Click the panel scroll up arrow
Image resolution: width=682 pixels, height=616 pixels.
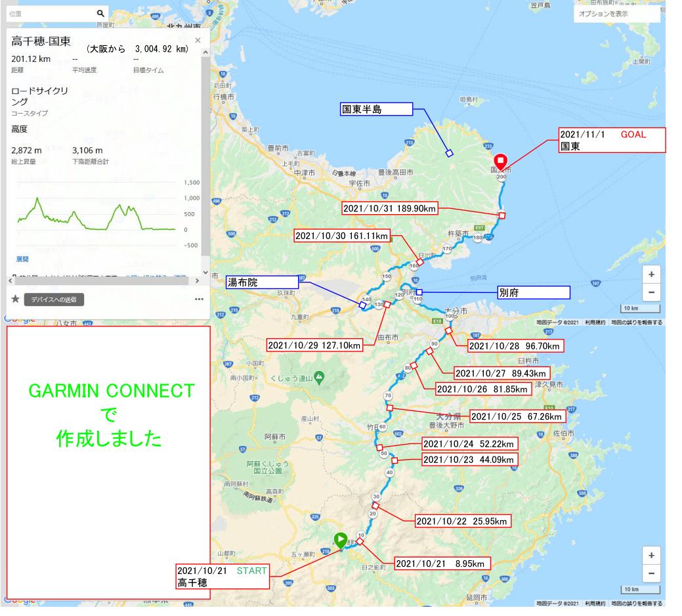pyautogui.click(x=205, y=52)
